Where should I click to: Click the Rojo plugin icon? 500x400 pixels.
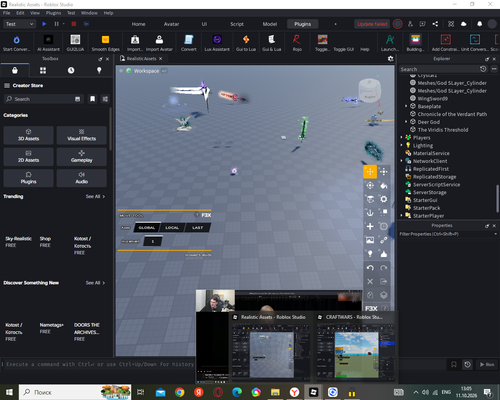297,40
